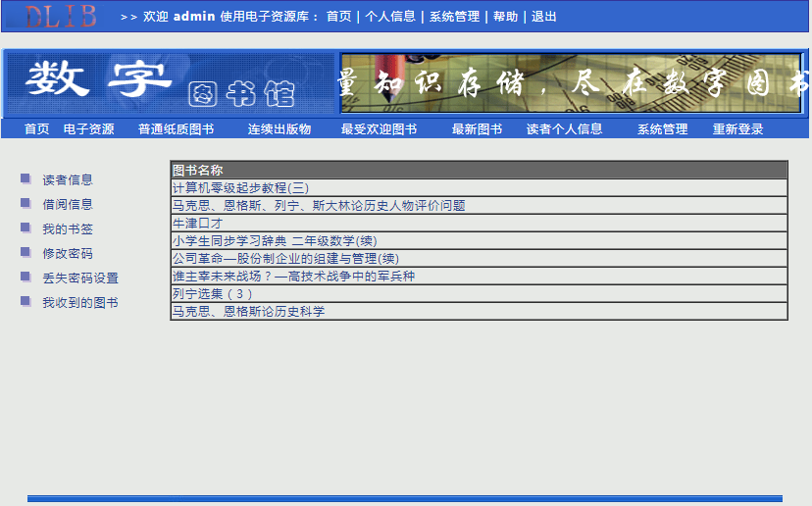
Task: Click the bullet icon beside 丢失密码设置
Action: tap(25, 277)
